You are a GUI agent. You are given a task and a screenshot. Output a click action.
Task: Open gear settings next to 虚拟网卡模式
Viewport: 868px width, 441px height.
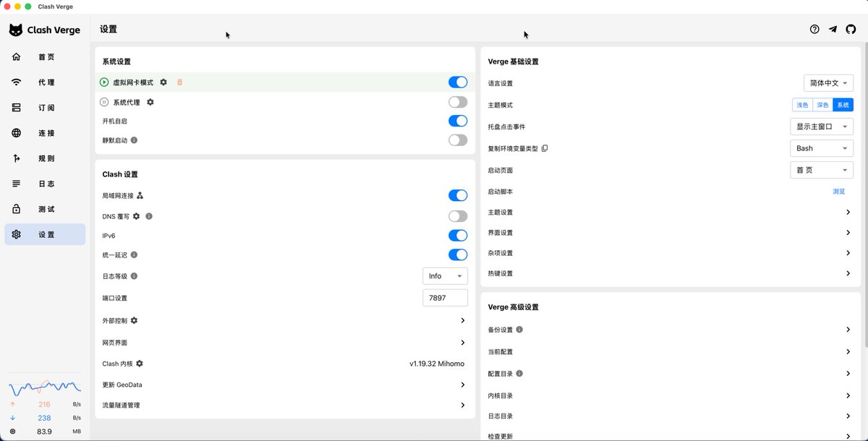click(x=163, y=82)
